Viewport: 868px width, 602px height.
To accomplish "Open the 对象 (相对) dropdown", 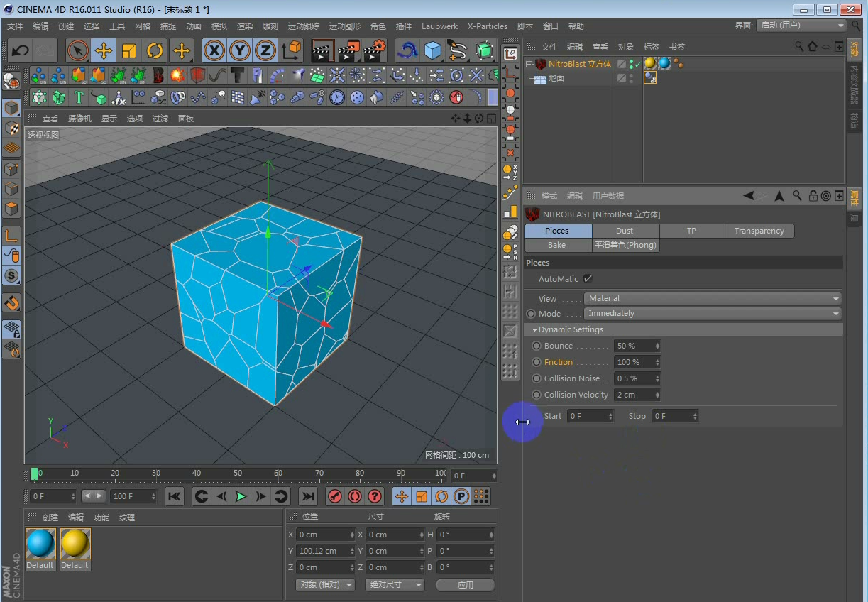I will (x=325, y=585).
